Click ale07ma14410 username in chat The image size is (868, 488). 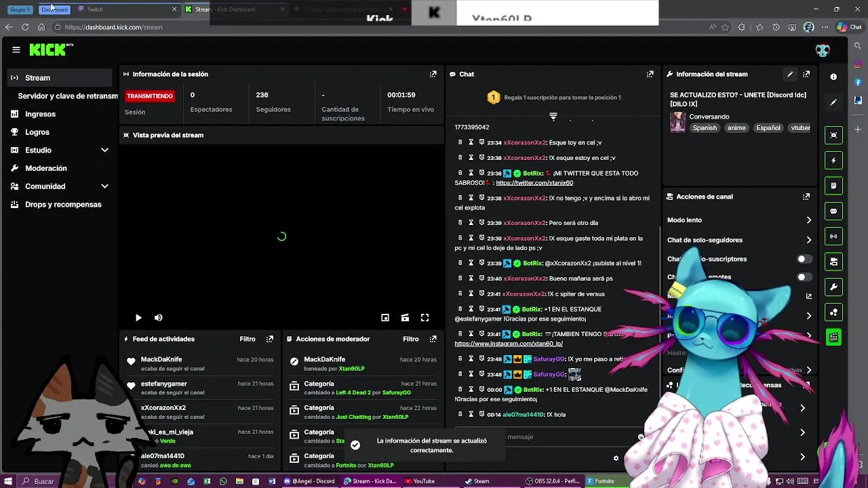click(523, 415)
